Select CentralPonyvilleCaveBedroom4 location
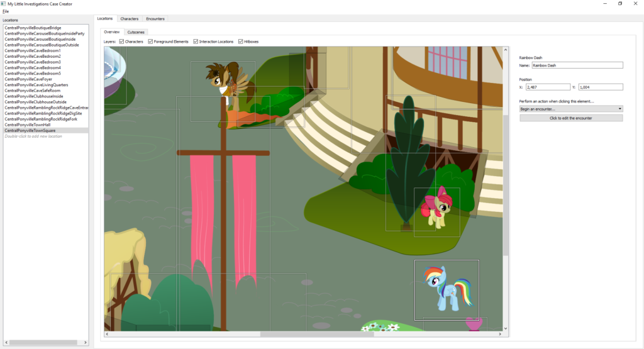The width and height of the screenshot is (644, 349). [x=33, y=68]
